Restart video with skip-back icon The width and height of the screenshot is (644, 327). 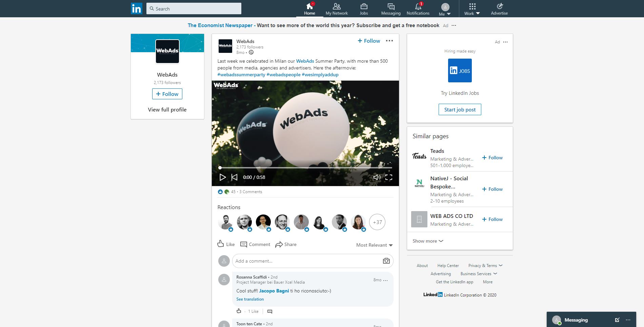[234, 177]
